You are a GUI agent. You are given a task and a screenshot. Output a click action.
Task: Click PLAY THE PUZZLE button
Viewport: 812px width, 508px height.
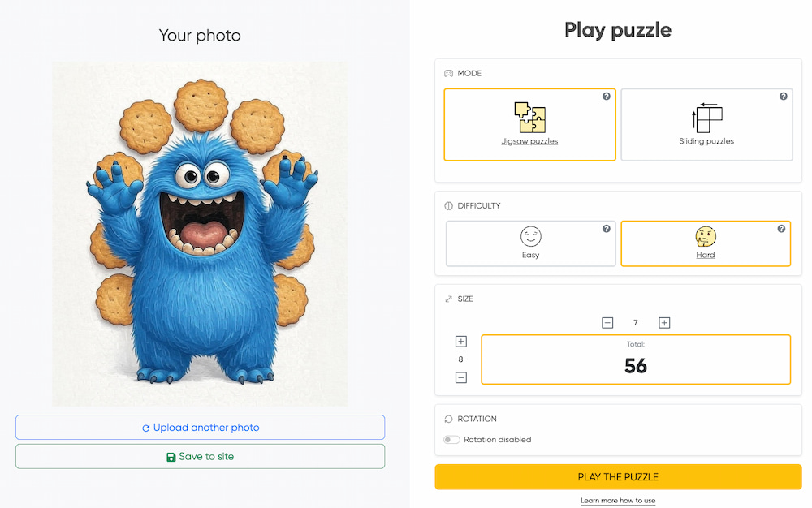click(618, 477)
